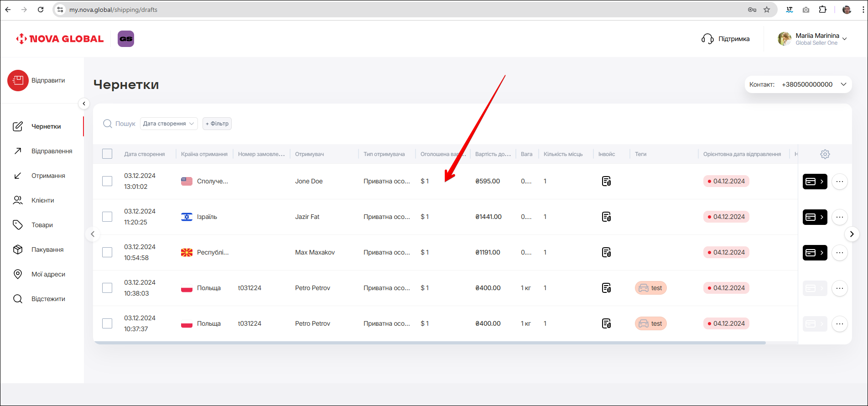Open three-dot menu for Jazir Fat row

pyautogui.click(x=839, y=217)
